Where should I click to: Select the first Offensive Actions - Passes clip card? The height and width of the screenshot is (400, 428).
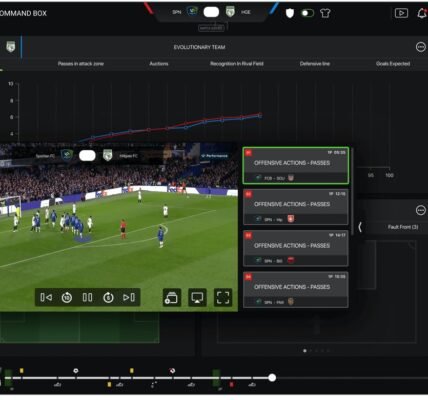(296, 165)
